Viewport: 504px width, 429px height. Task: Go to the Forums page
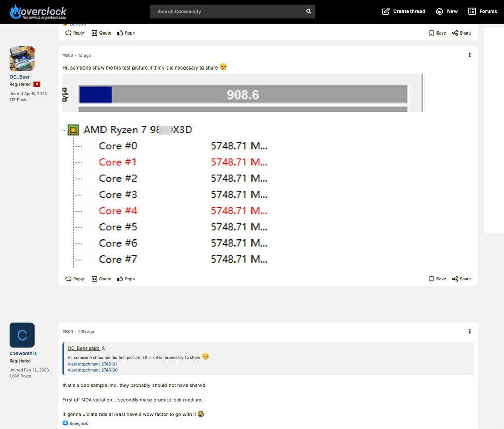point(482,11)
